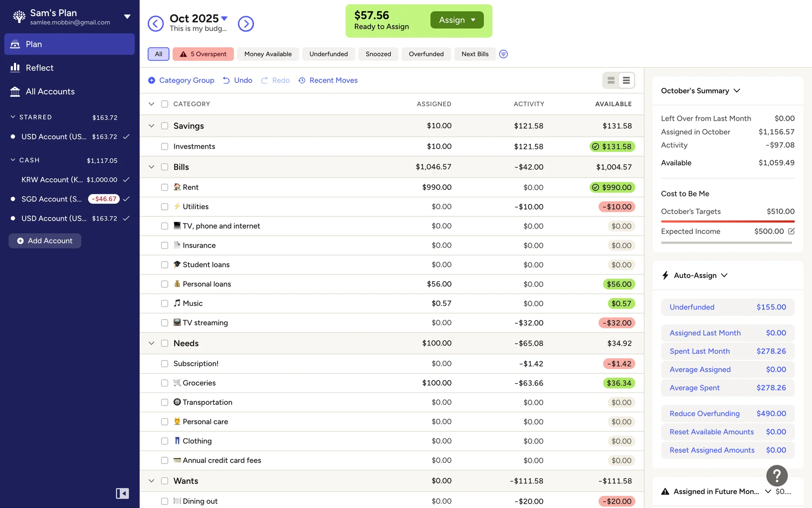Expand October's Summary chevron
This screenshot has width=812, height=508.
[737, 91]
